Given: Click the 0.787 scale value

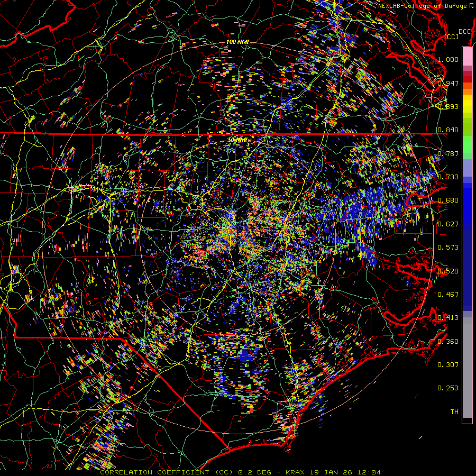Looking at the screenshot, I should [448, 153].
